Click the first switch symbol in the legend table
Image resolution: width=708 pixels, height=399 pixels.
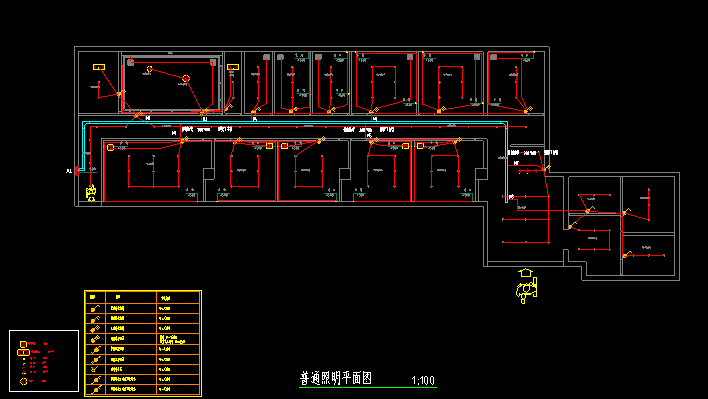[95, 309]
